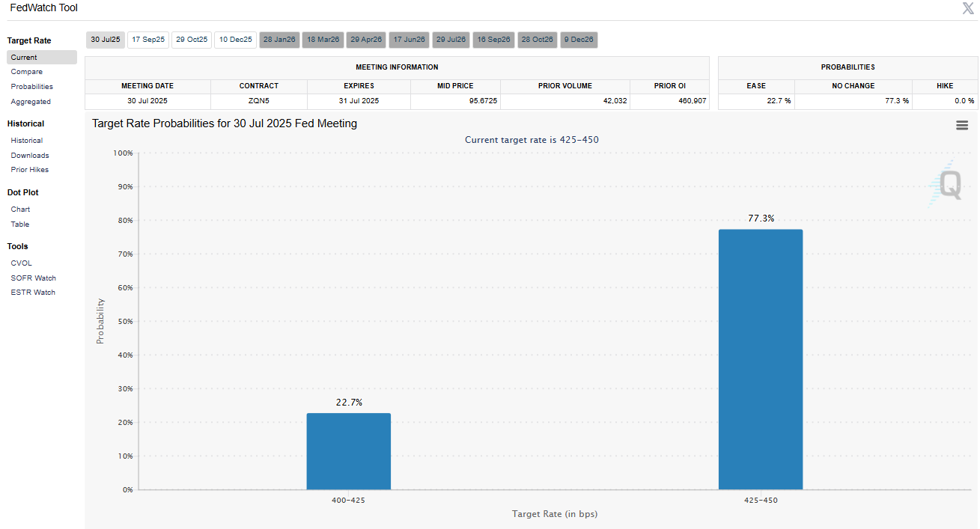Switch to the 28 Jan26 meeting tab
The image size is (980, 529).
coord(279,40)
